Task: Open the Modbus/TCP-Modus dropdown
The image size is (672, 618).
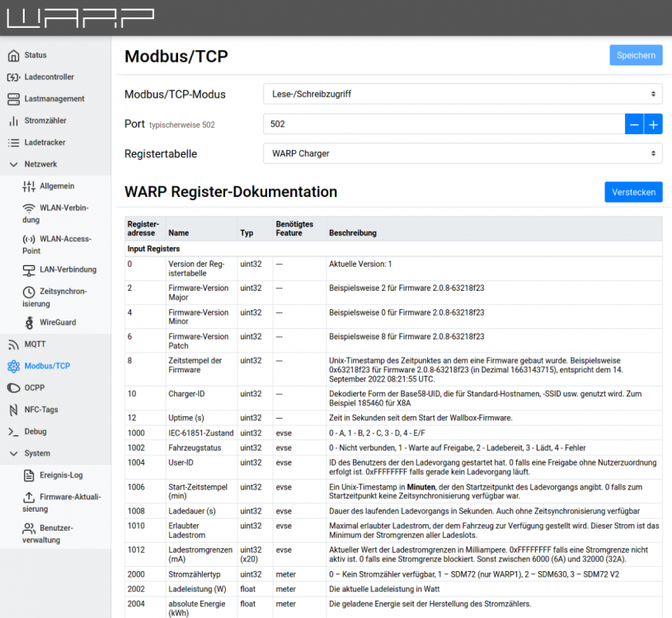Action: point(462,95)
